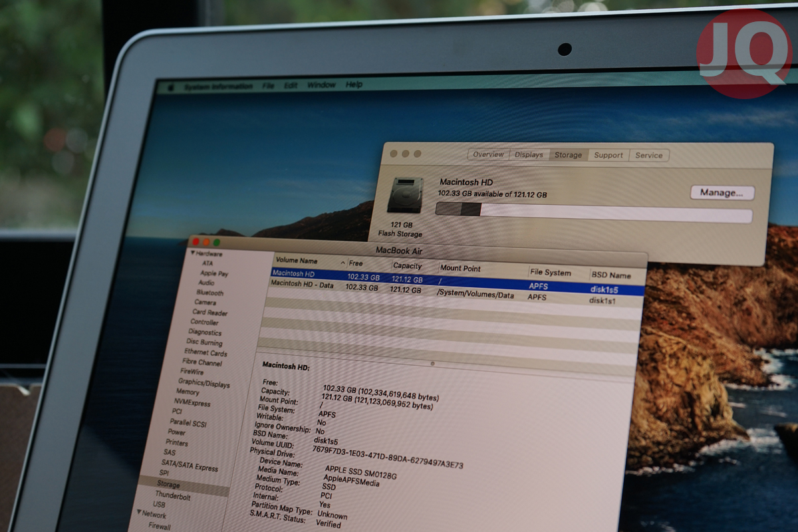Select Bluetooth in the sidebar
Screen dimensions: 798x532
(x=209, y=293)
